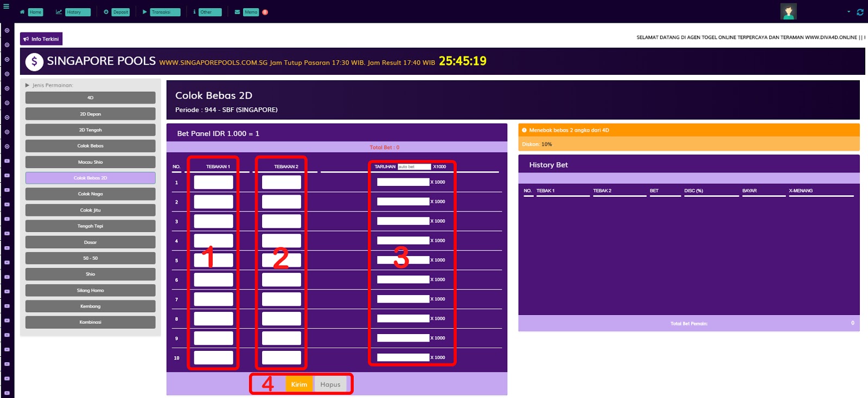Click the Deposit download icon
This screenshot has width=868, height=398.
[106, 12]
